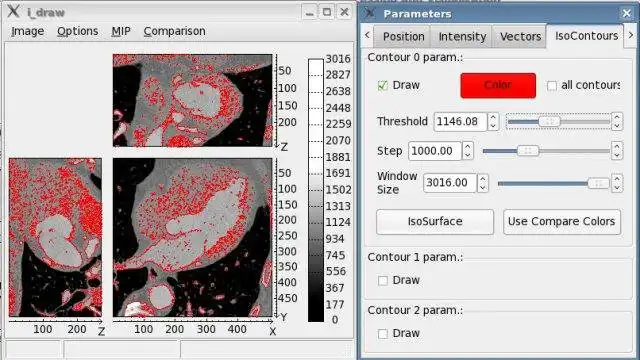640x360 pixels.
Task: Click Window Size slider's right up arrow
Action: 617,178
